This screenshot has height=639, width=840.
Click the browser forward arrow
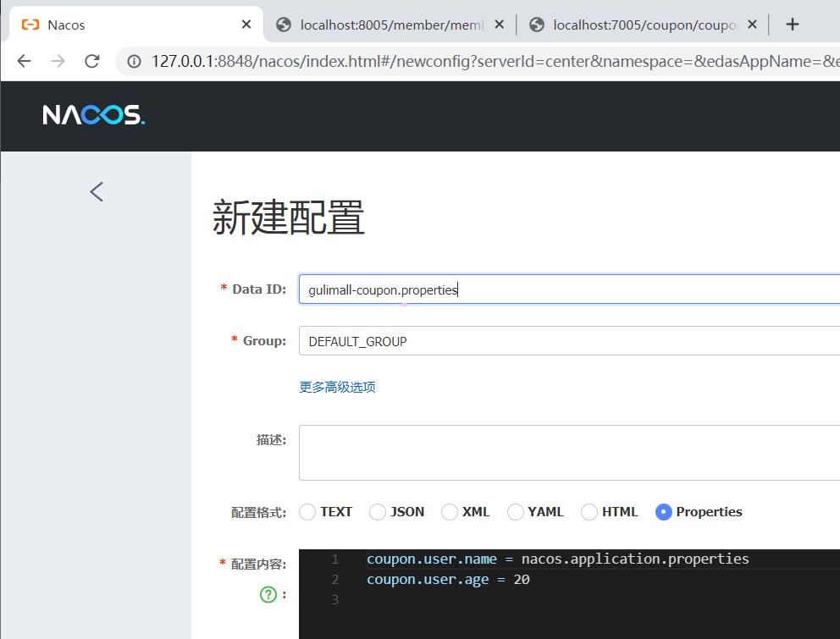pyautogui.click(x=58, y=61)
